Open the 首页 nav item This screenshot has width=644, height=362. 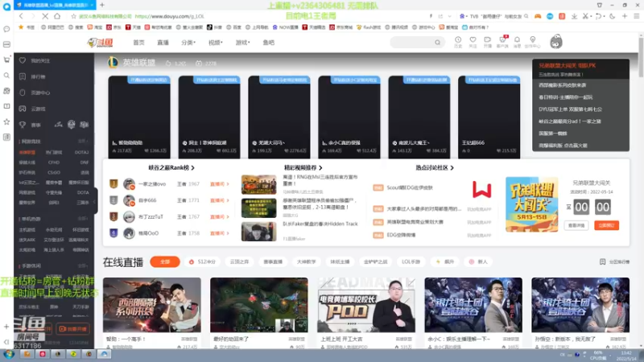[138, 43]
